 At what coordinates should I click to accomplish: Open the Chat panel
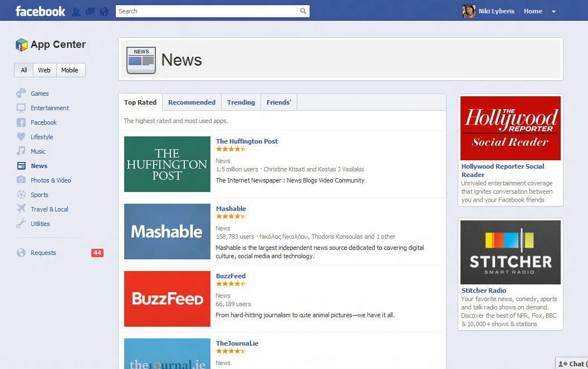(572, 363)
